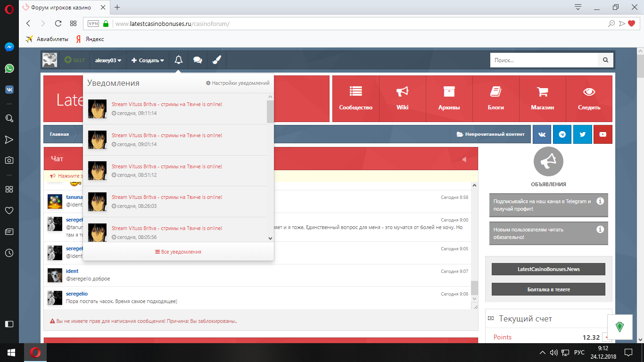Open Настройки уведомлений settings link
Image resolution: width=644 pixels, height=362 pixels.
238,83
